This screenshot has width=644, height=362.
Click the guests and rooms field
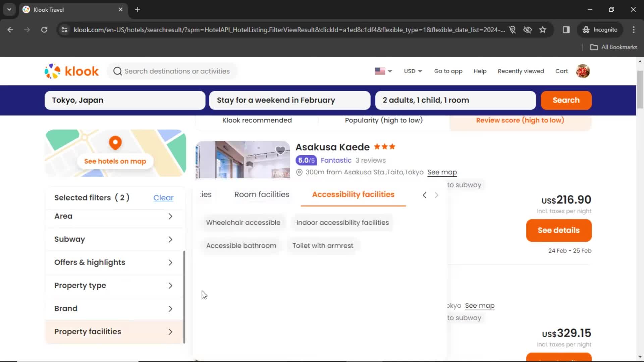[x=455, y=100]
